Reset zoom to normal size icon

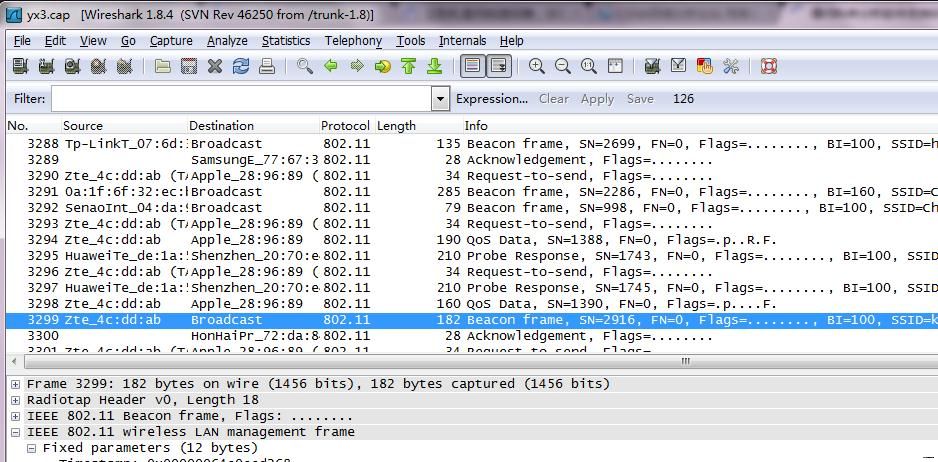589,66
